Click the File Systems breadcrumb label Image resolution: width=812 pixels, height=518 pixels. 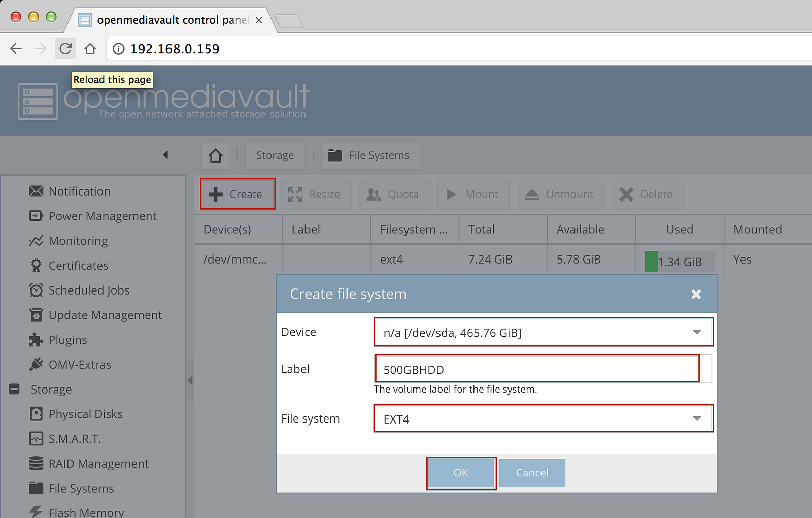point(379,155)
